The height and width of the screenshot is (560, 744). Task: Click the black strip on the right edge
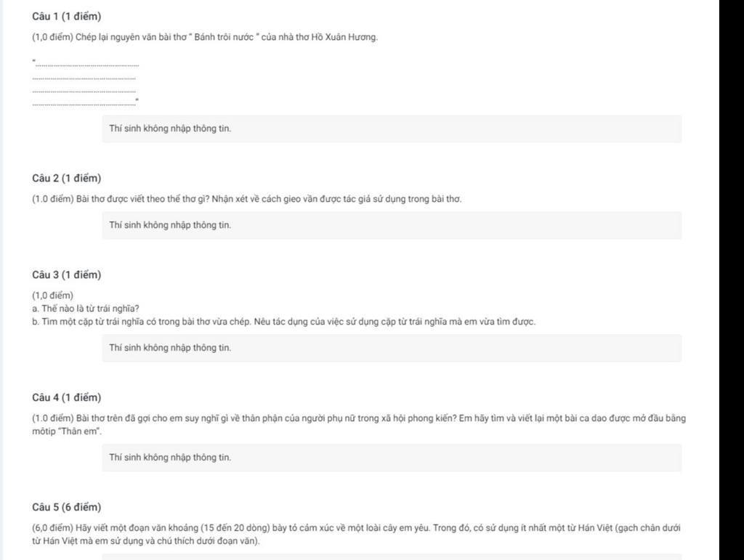tap(731, 280)
